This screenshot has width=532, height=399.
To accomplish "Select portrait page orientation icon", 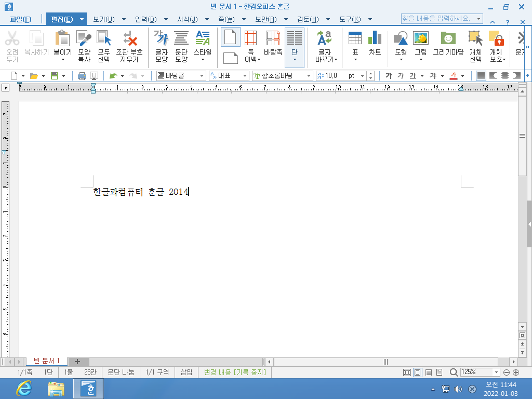I will tap(230, 37).
